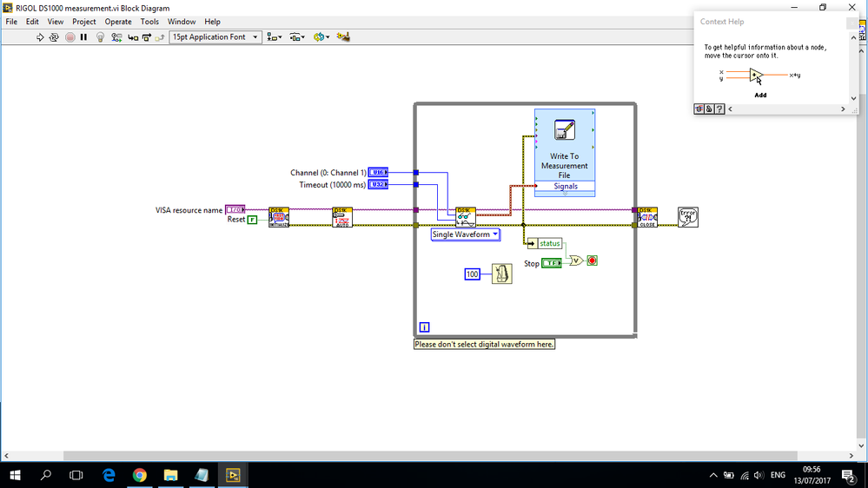Click the Run arrow button
Image resolution: width=868 pixels, height=488 pixels.
point(40,37)
